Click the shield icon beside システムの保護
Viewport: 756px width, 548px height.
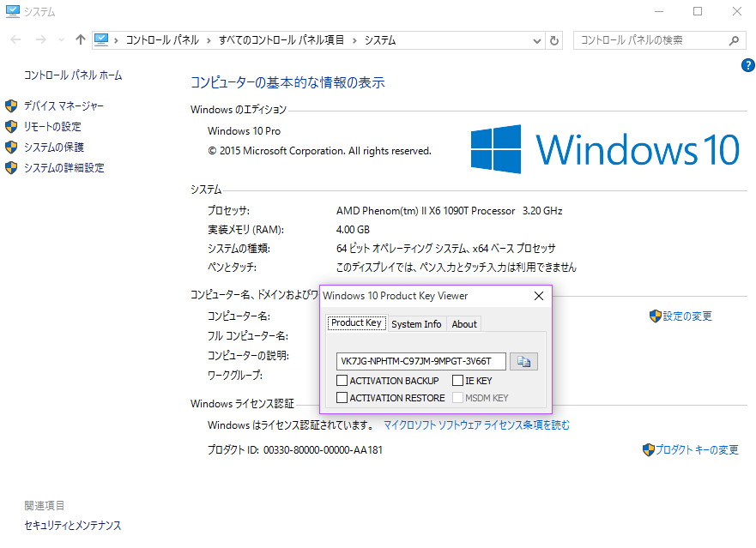(11, 147)
